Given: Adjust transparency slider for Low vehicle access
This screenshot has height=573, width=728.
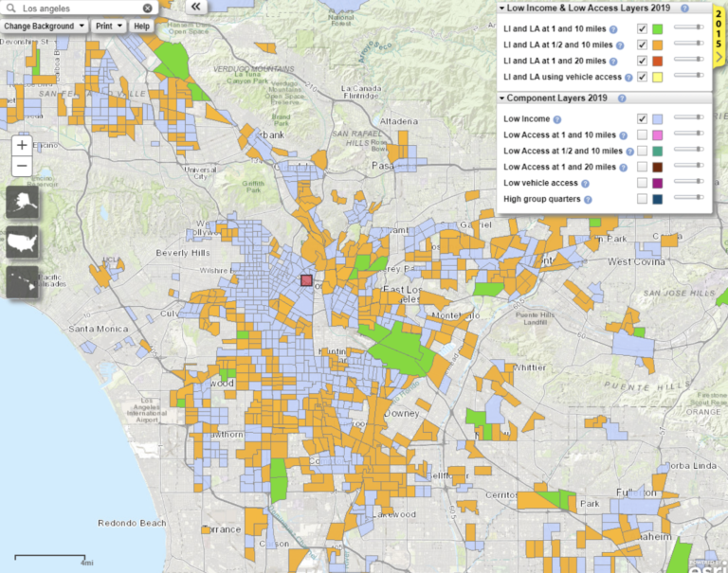Looking at the screenshot, I should pyautogui.click(x=689, y=182).
